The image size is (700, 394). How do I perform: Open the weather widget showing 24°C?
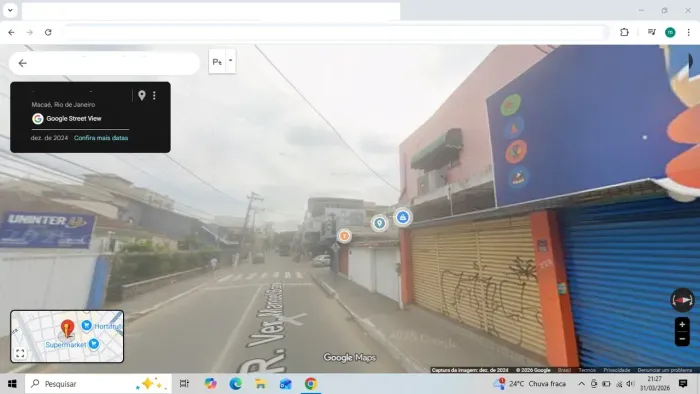click(x=529, y=384)
